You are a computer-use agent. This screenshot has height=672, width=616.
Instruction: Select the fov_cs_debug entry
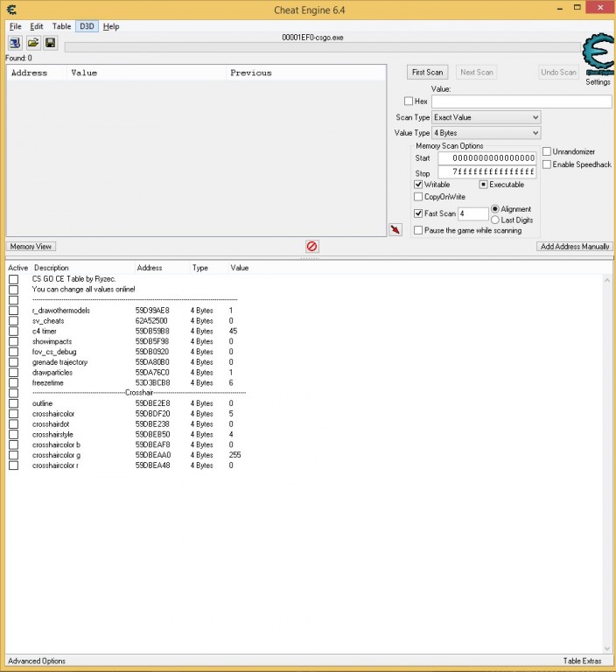point(54,352)
